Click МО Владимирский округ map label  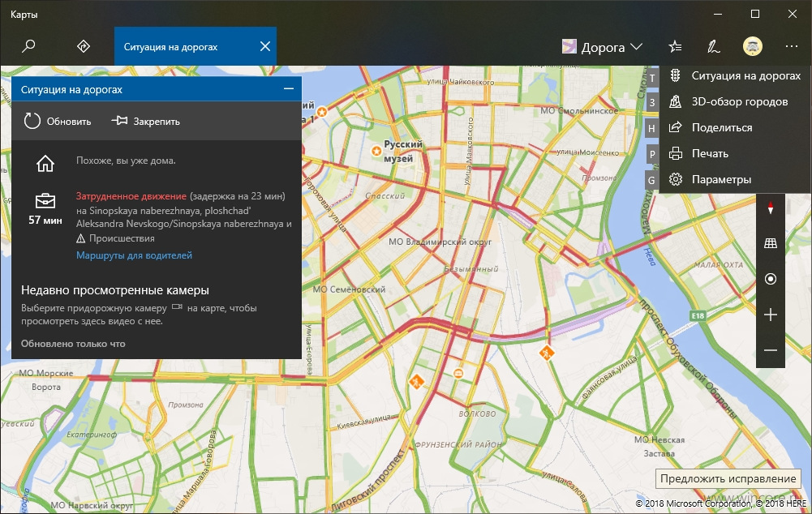click(x=440, y=242)
